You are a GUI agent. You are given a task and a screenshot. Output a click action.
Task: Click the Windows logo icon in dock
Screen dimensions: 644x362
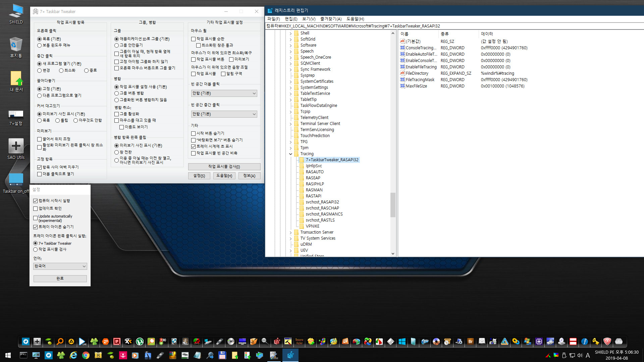[x=402, y=342]
